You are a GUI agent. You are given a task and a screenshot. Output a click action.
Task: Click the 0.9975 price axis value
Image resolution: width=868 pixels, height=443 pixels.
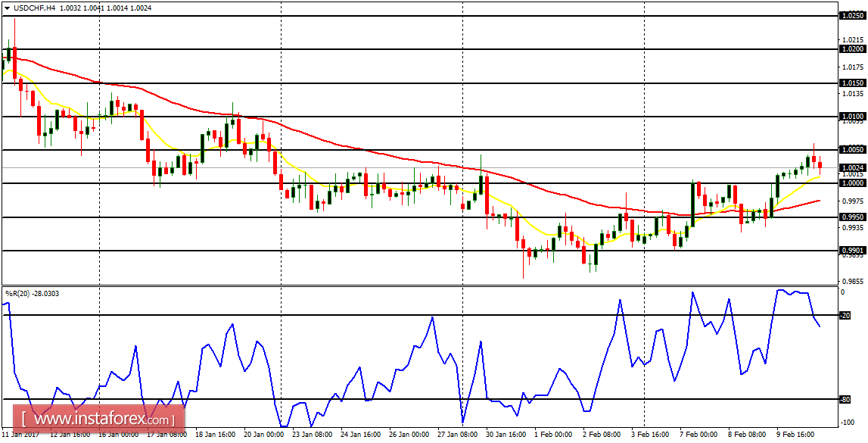click(x=852, y=201)
